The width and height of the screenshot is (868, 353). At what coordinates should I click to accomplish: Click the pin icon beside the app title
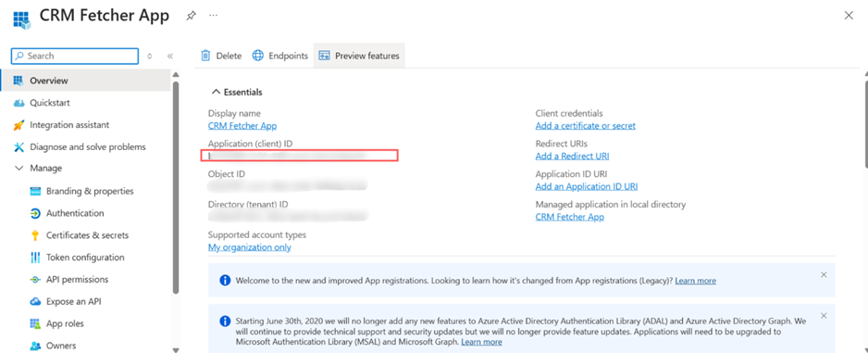pos(191,16)
